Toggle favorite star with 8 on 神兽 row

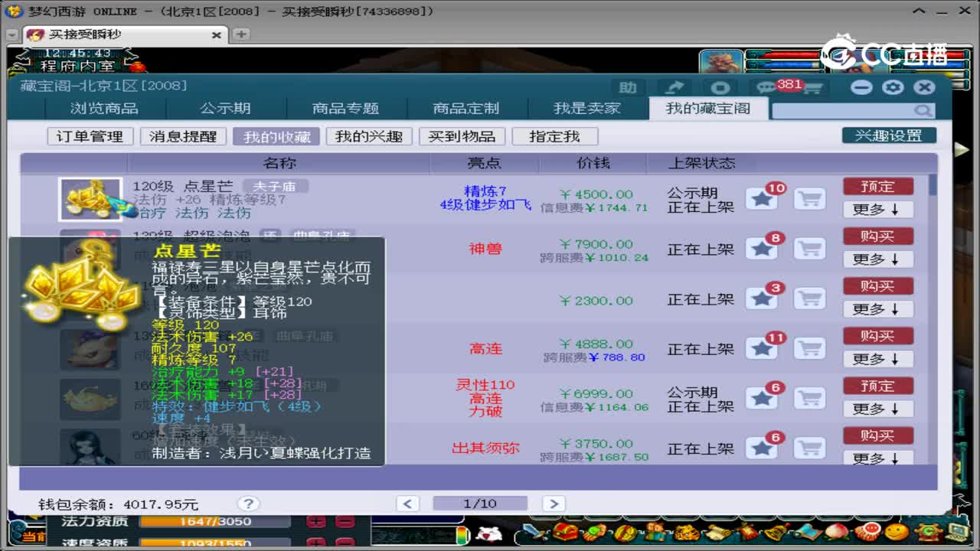761,249
